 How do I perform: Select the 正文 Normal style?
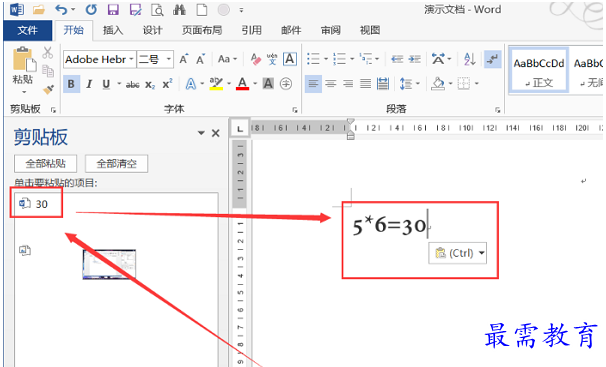(539, 70)
